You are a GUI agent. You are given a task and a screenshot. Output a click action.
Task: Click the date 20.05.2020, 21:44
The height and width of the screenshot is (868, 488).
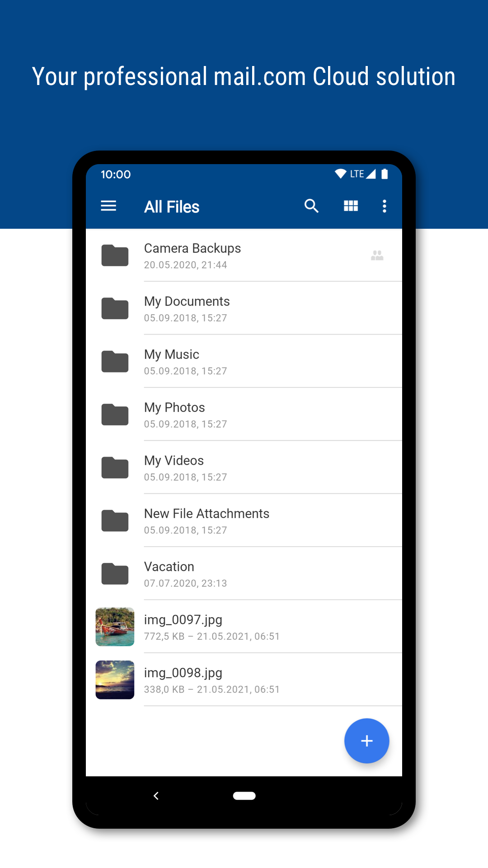click(185, 265)
